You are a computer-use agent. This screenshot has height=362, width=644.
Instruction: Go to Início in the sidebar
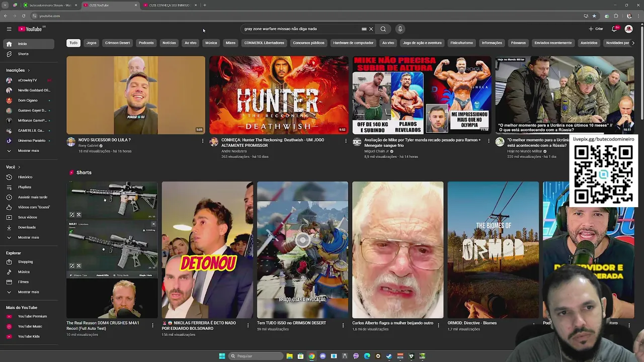[x=28, y=44]
